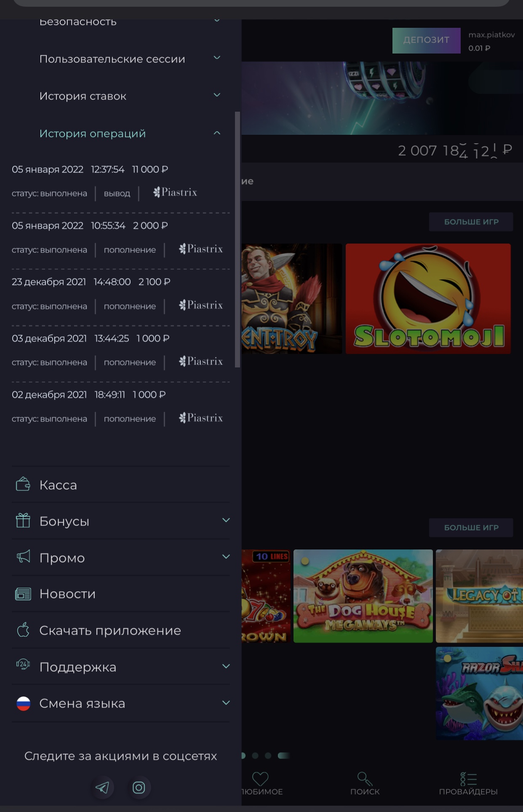Click 0.01 ₽ balance text
This screenshot has height=812, width=523.
479,48
